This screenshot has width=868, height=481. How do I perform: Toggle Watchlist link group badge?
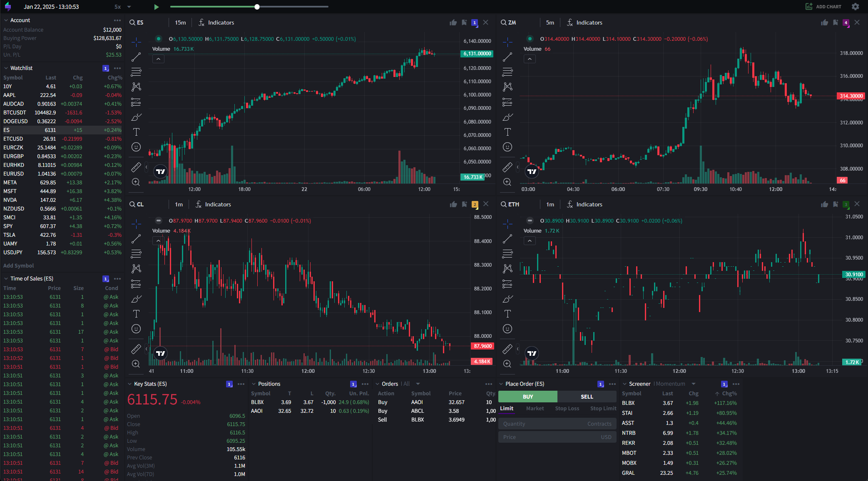tap(106, 68)
